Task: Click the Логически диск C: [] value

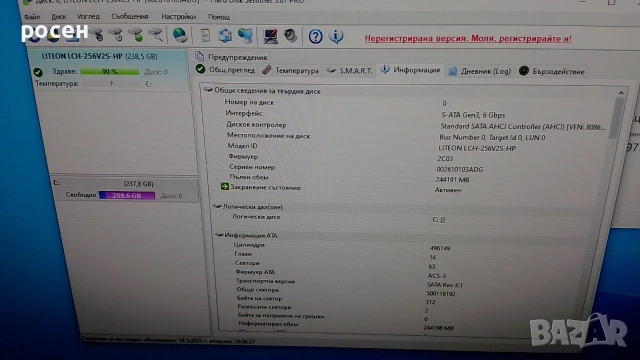Action: tap(438, 220)
